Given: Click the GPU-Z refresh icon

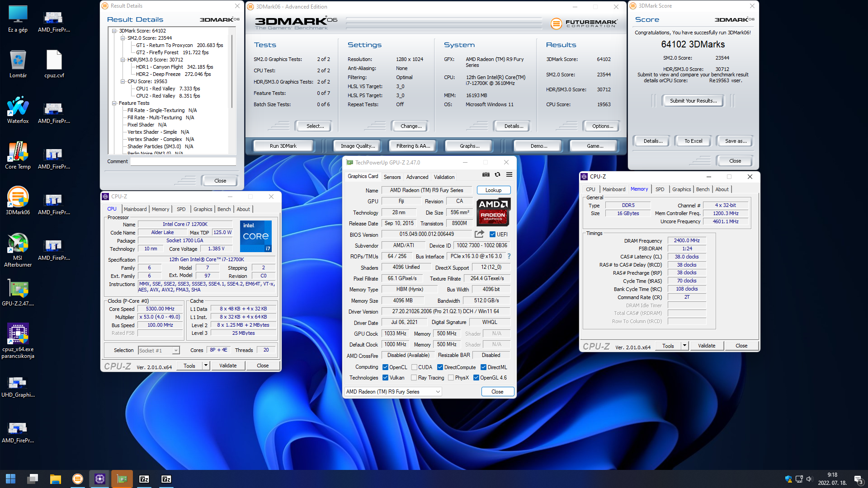Looking at the screenshot, I should [497, 175].
